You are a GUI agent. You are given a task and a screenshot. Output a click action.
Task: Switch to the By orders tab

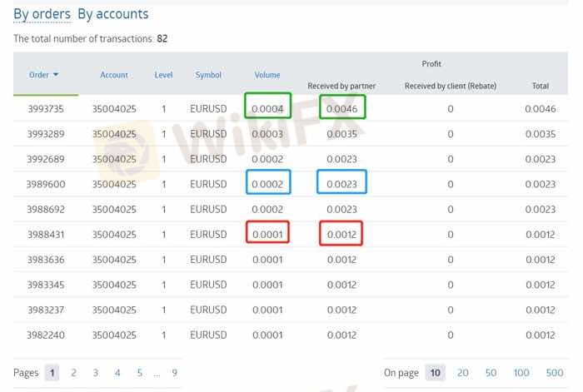[x=42, y=14]
